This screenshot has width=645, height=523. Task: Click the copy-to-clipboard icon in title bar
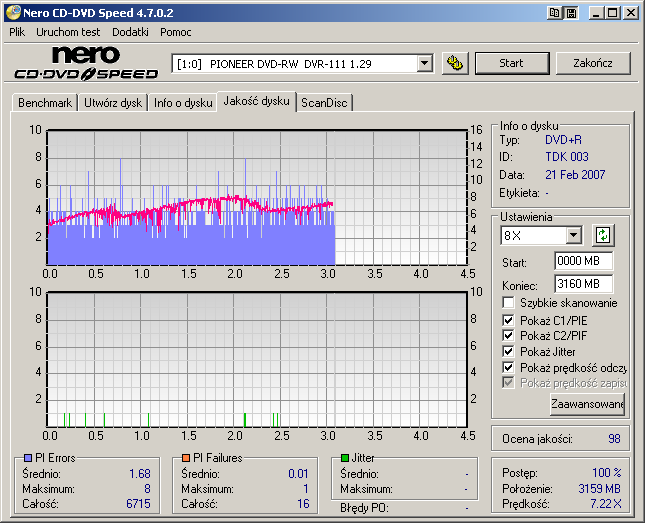coord(555,13)
